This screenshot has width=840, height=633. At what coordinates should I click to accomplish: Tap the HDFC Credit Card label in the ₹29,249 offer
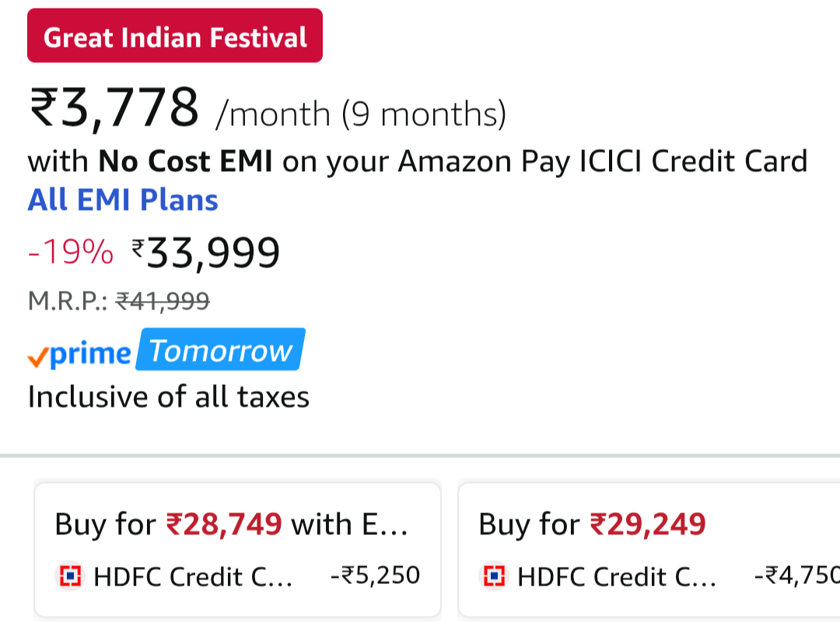(x=616, y=577)
